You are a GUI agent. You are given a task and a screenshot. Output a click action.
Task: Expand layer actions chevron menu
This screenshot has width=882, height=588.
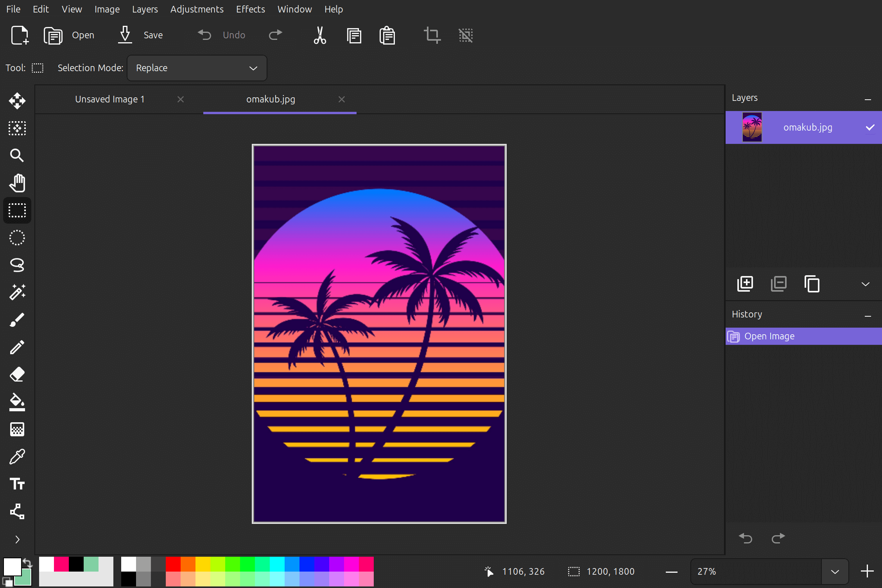click(x=866, y=284)
